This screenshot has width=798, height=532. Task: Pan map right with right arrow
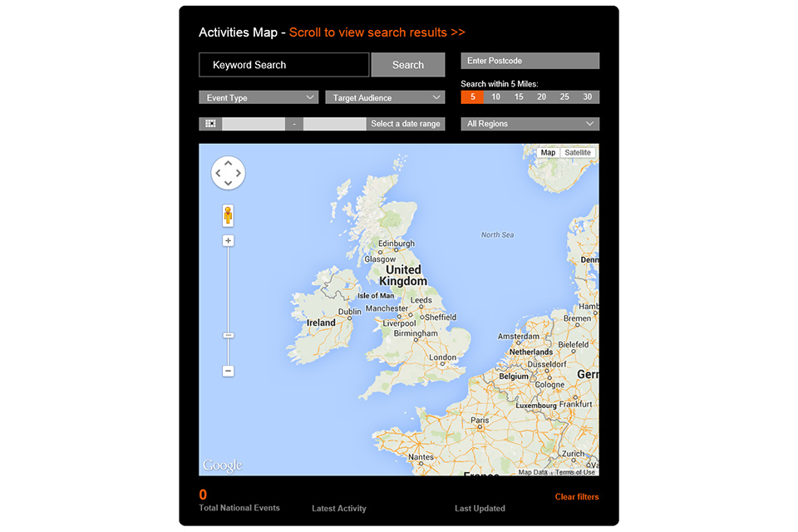click(238, 173)
